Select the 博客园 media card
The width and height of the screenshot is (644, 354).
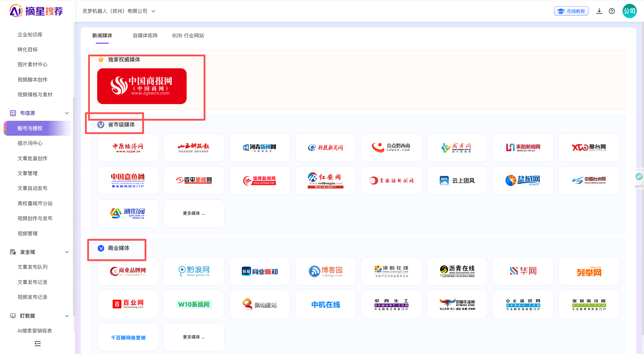(326, 271)
